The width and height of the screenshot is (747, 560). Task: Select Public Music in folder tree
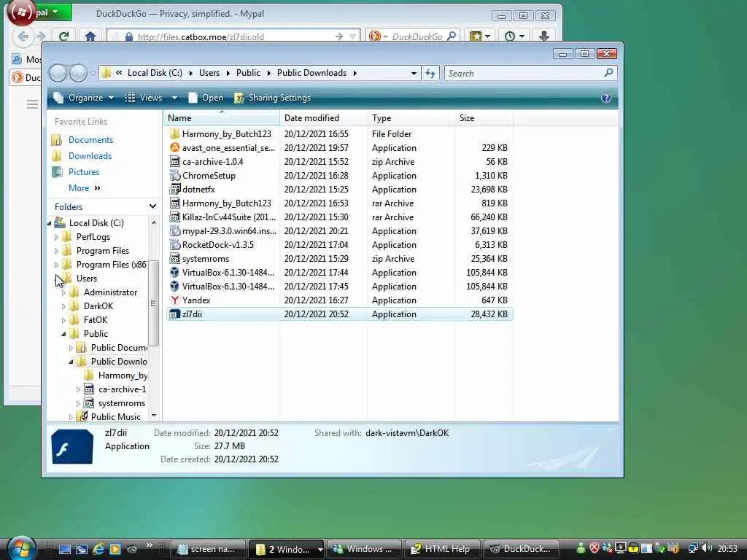[x=116, y=416]
